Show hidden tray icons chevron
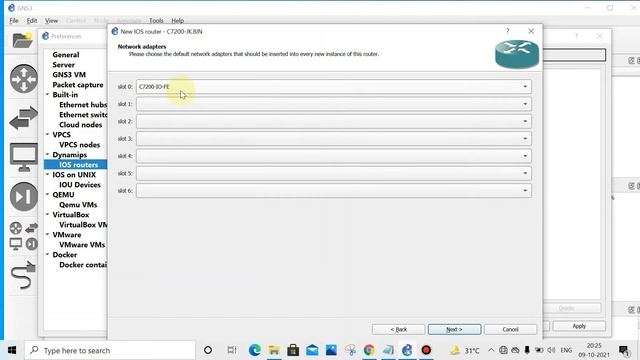The height and width of the screenshot is (360, 640). pyautogui.click(x=491, y=350)
